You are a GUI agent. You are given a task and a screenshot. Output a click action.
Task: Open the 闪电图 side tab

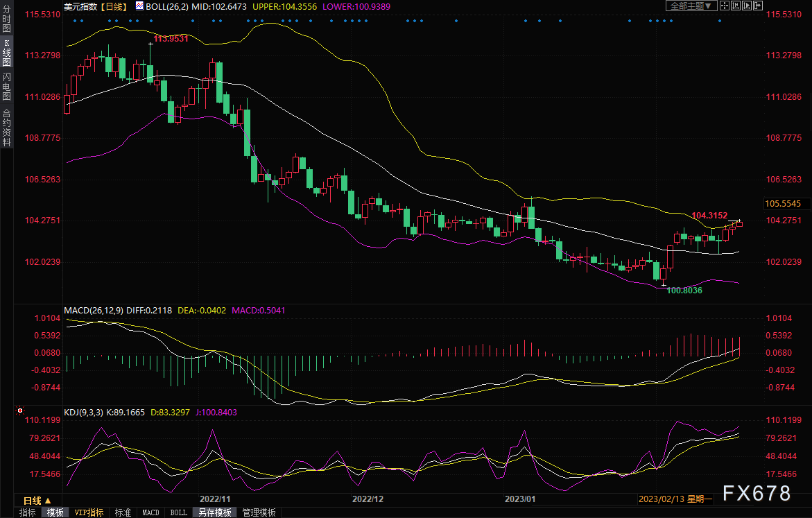pos(6,87)
